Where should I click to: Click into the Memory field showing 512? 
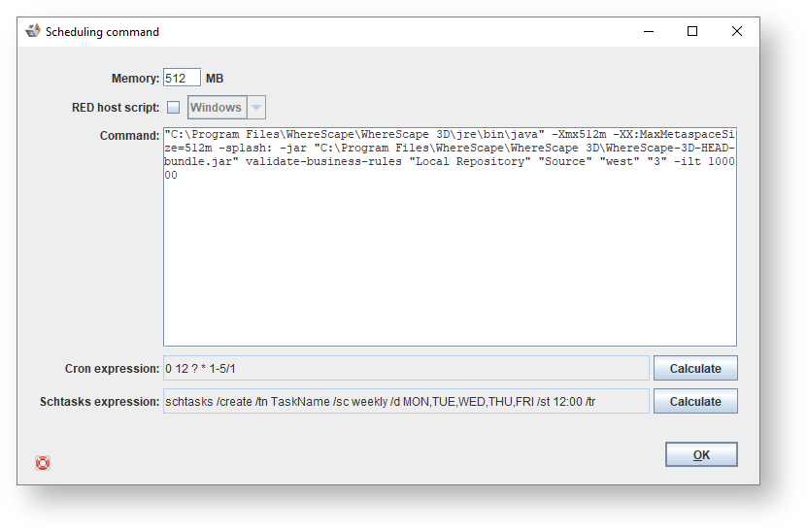182,79
